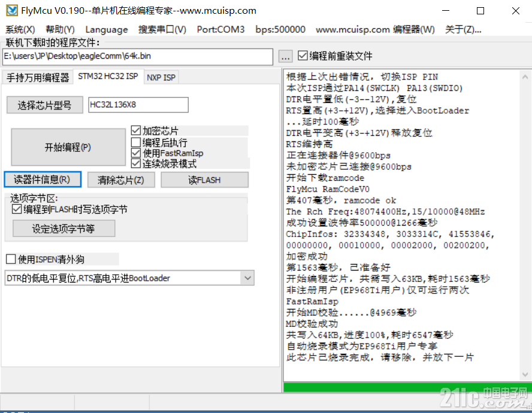
Task: Click the 读器件信息(R) button
Action: 43,180
